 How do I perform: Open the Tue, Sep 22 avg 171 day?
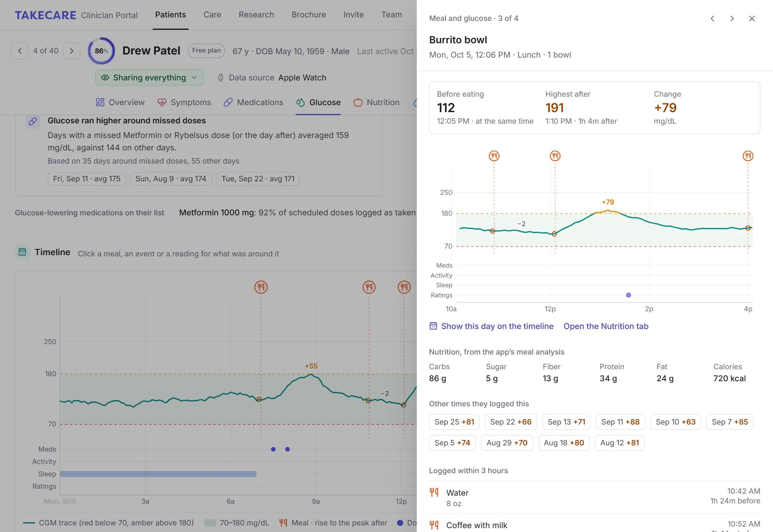258,179
